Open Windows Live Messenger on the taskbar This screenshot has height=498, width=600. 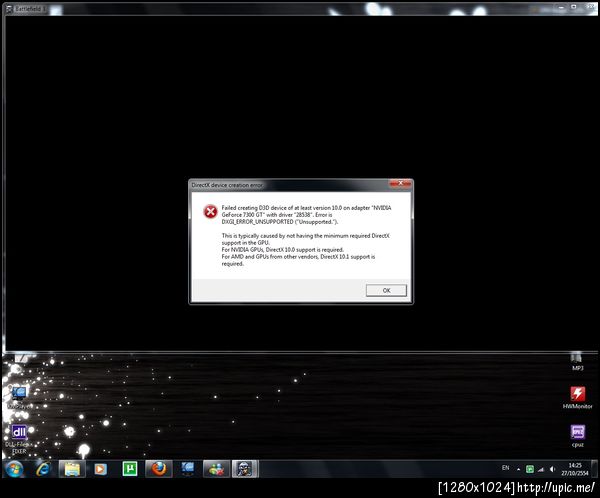click(216, 469)
